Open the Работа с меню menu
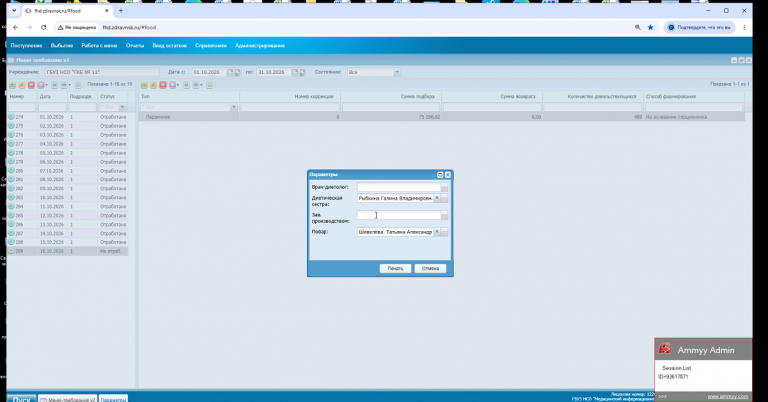This screenshot has height=402, width=768. point(99,46)
